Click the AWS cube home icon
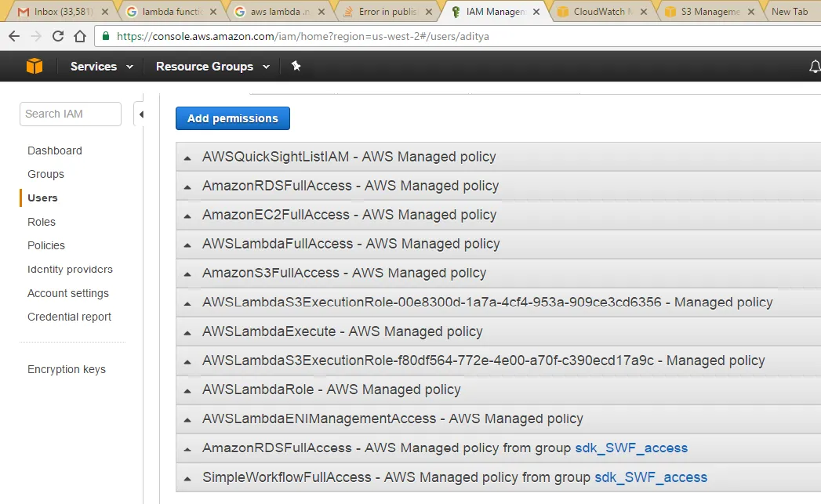 [x=35, y=67]
